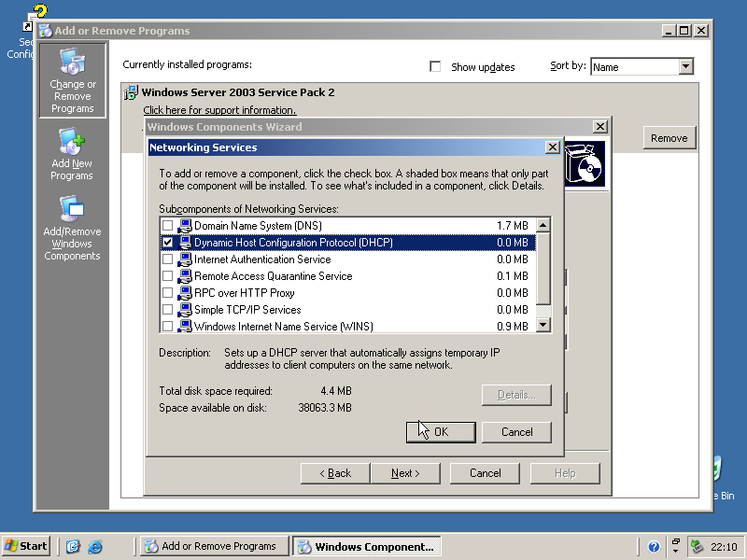
Task: Open the Add New Programs icon
Action: 72,142
